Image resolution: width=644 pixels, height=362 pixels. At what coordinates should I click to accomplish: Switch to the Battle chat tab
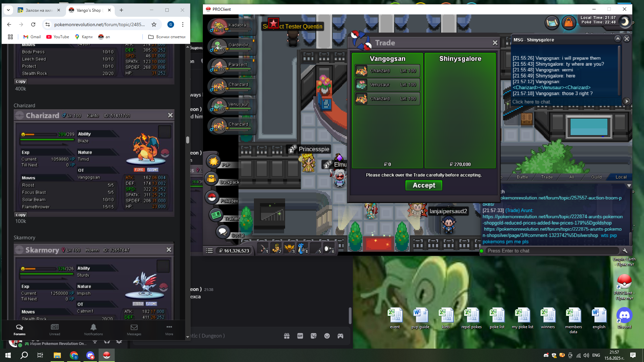point(522,177)
